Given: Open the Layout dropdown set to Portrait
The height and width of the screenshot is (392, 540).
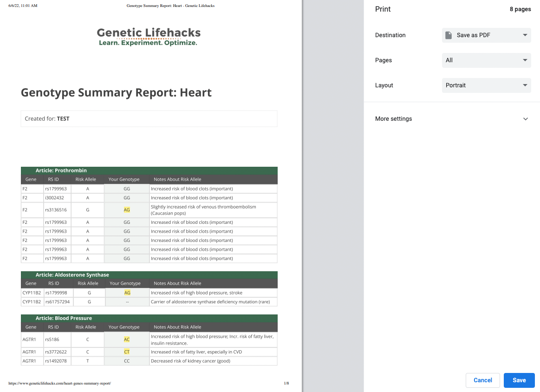Looking at the screenshot, I should pos(486,85).
